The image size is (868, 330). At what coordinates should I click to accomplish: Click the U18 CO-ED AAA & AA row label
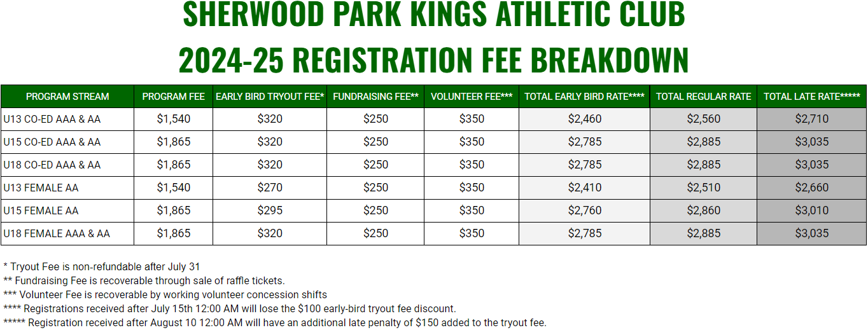(x=52, y=165)
